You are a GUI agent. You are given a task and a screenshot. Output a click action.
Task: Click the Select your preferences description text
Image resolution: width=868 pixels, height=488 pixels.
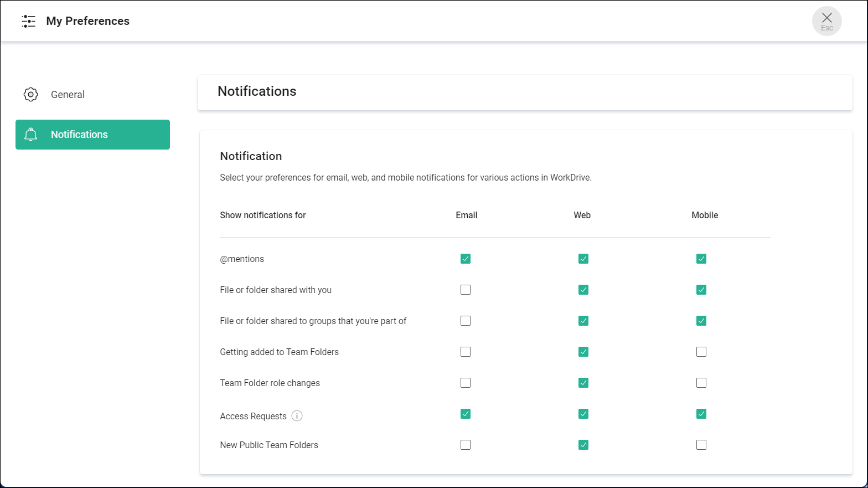click(x=406, y=178)
